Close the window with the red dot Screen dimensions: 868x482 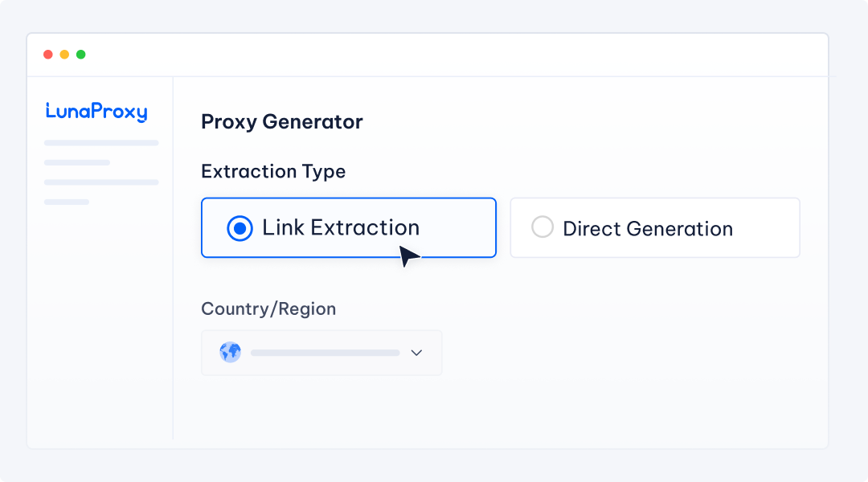pos(48,55)
